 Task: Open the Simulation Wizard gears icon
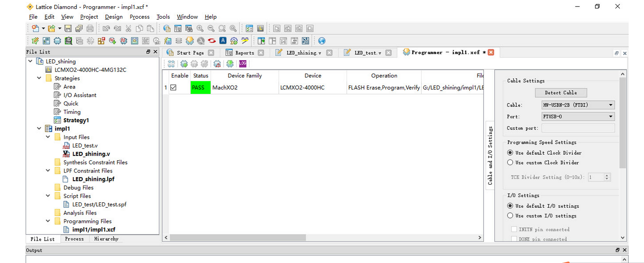pyautogui.click(x=234, y=41)
